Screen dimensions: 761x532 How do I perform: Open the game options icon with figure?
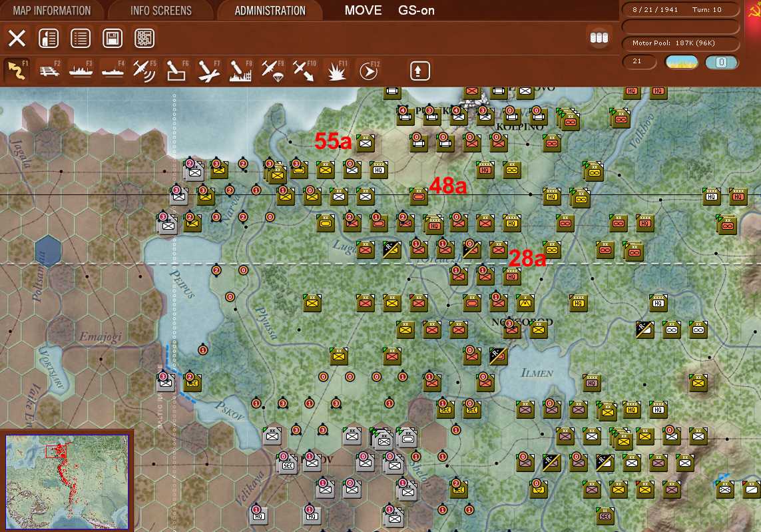(49, 39)
